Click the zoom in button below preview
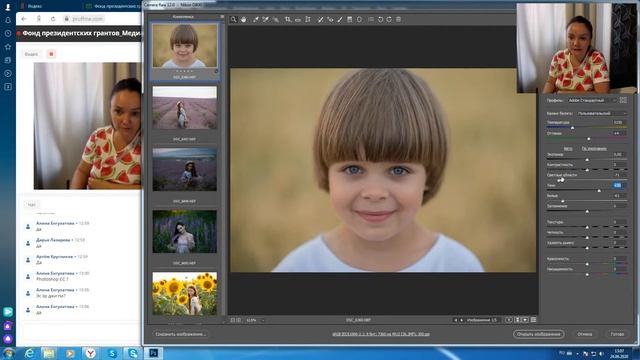 239,320
